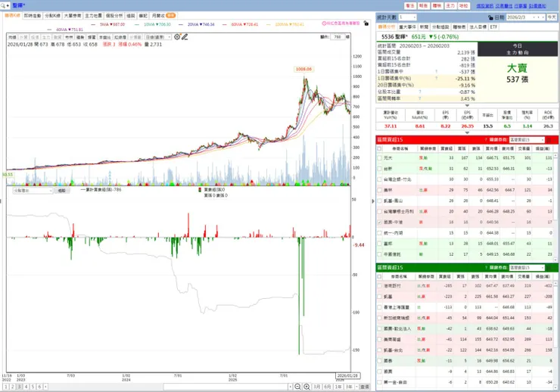Click the 紅綠燈 chart toggle button

tap(120, 37)
